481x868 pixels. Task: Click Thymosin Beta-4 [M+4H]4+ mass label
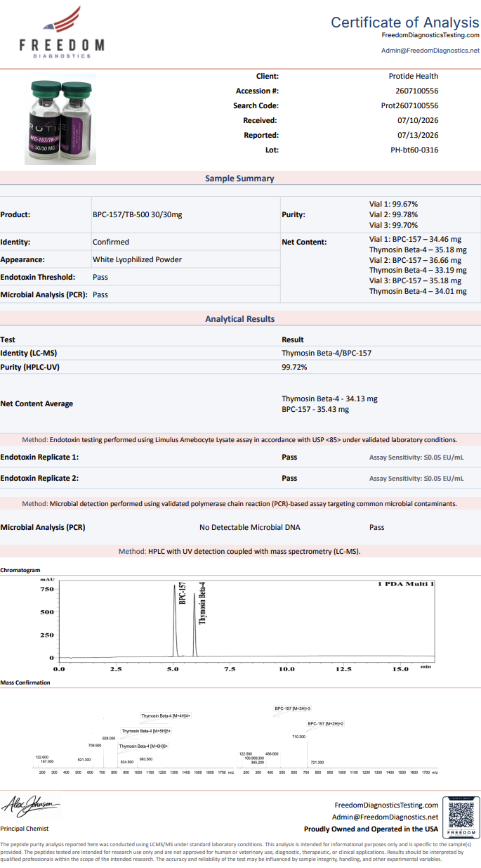click(166, 716)
